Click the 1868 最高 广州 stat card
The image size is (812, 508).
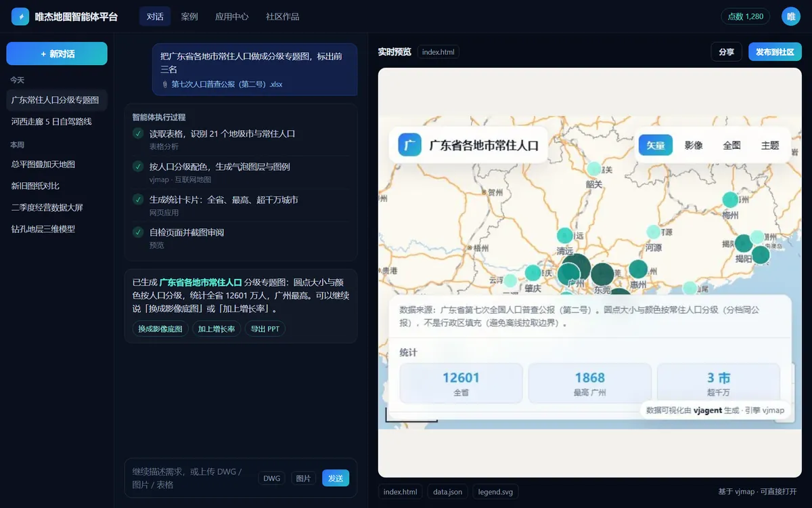(589, 383)
